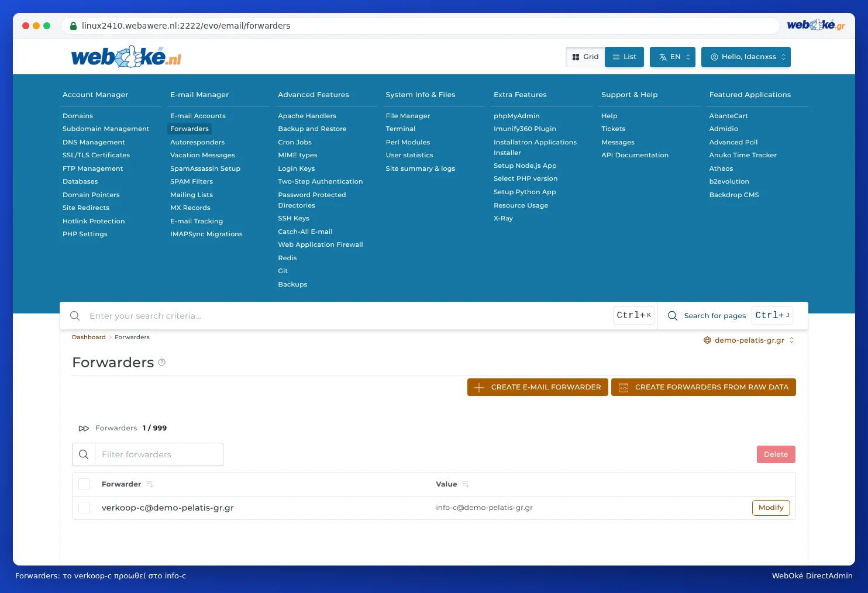868x593 pixels.
Task: Open the Tickets support link
Action: pos(613,129)
